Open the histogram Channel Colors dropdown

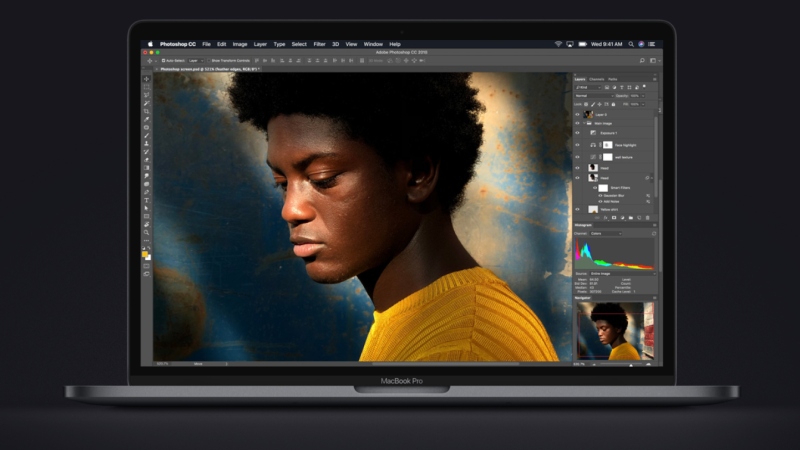(606, 234)
